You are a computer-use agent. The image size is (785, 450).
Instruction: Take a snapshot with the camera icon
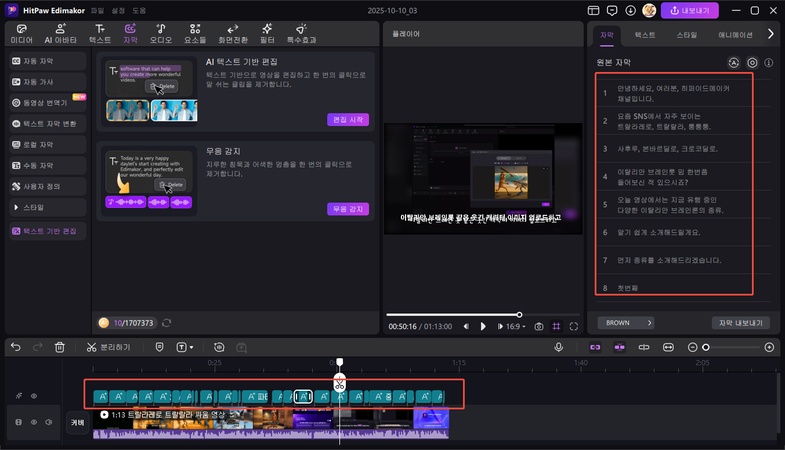pyautogui.click(x=539, y=326)
